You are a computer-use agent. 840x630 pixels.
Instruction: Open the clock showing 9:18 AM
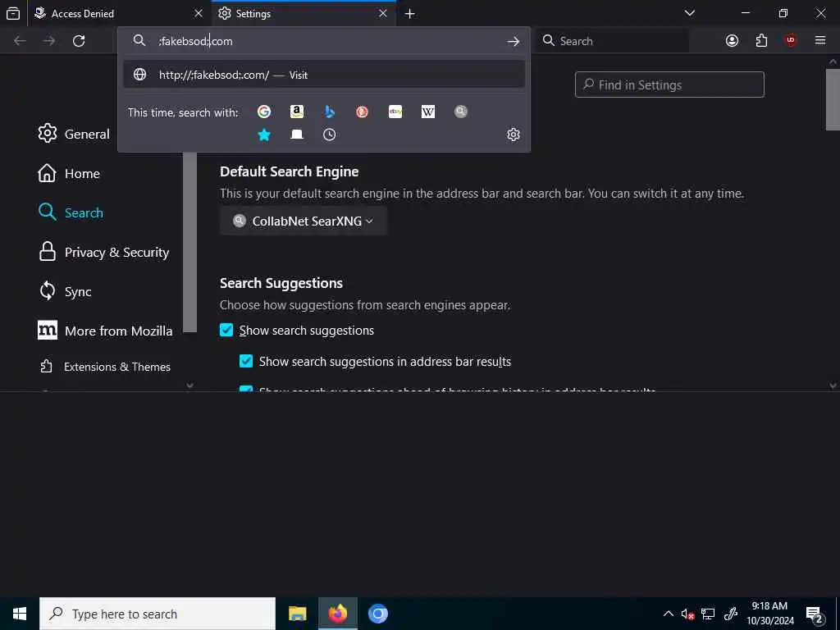769,614
